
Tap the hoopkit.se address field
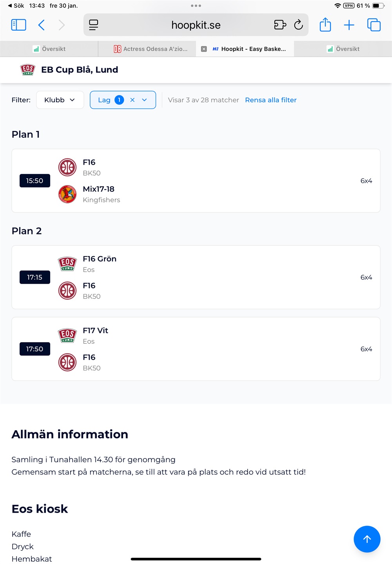tap(196, 25)
